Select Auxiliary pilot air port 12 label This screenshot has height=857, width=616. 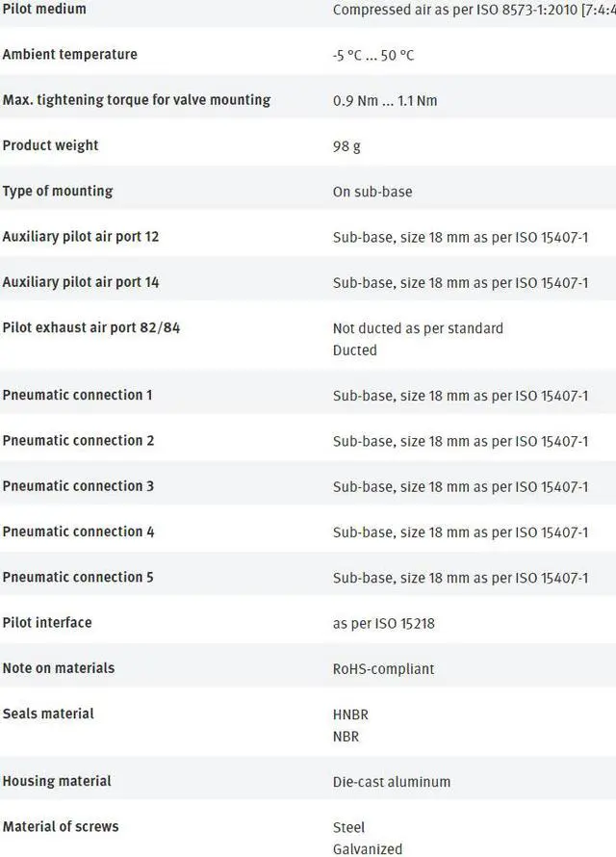[x=81, y=237]
